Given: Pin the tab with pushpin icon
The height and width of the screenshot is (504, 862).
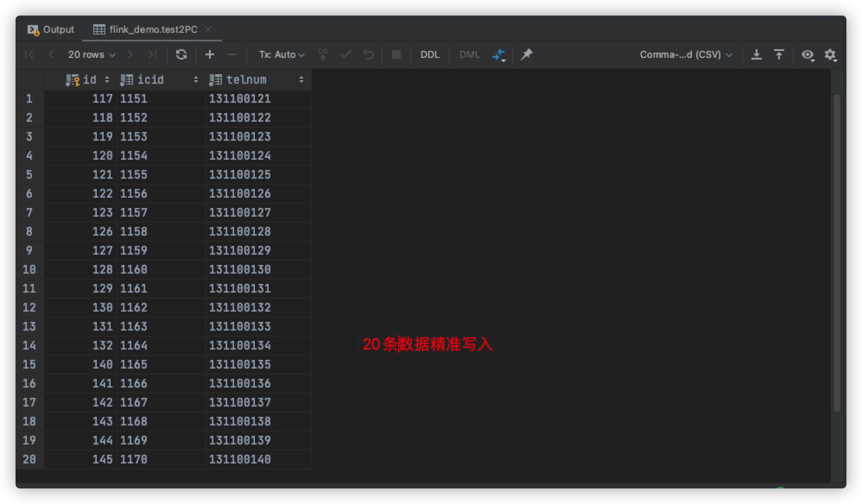Looking at the screenshot, I should coord(526,54).
